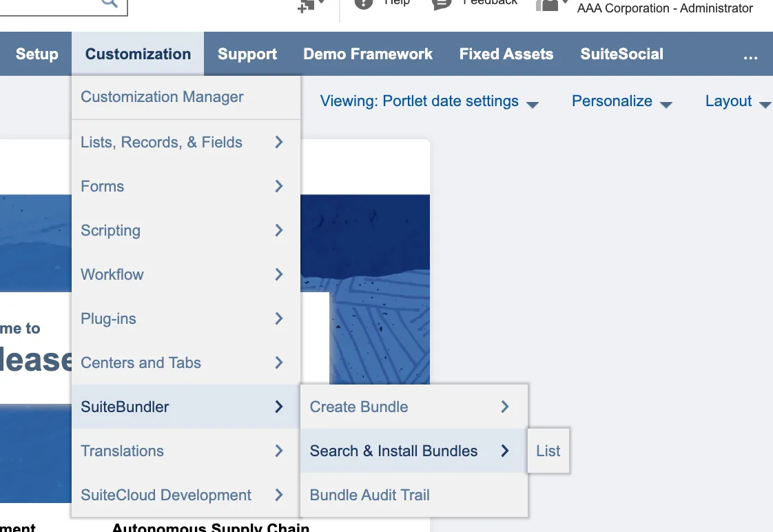
Task: Click the Feedback speech bubble icon
Action: pos(441,3)
